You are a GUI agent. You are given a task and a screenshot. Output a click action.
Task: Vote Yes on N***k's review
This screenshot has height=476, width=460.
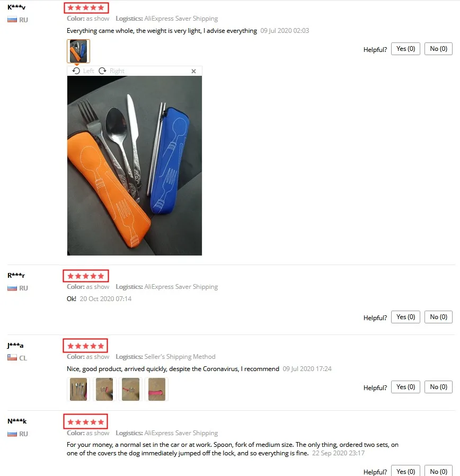[x=405, y=471]
